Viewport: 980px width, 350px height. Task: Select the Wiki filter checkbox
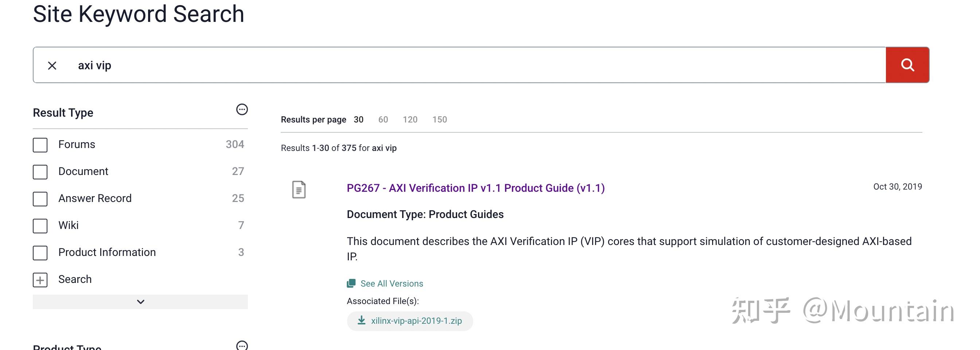click(x=40, y=226)
